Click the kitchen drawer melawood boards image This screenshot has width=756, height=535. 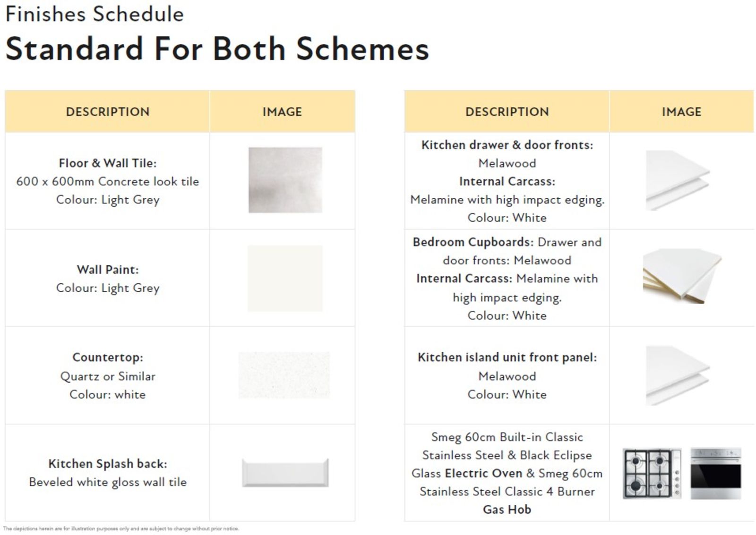(678, 180)
